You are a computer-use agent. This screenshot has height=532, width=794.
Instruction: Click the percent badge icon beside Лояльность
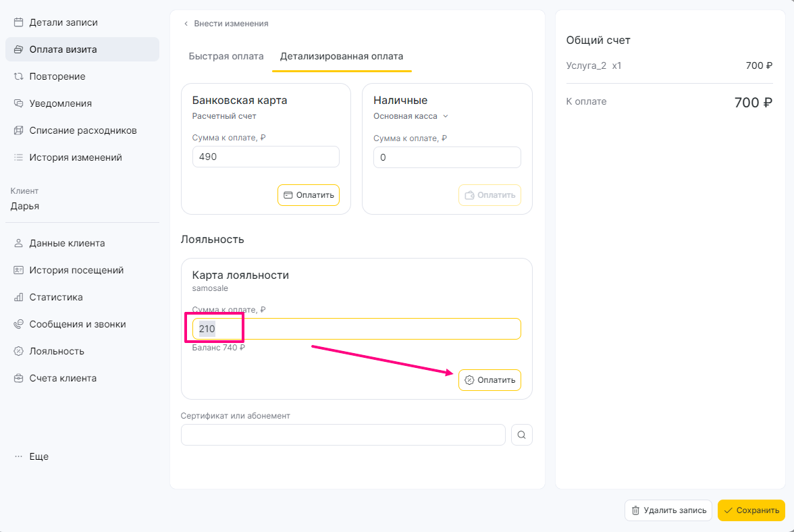[x=19, y=351]
